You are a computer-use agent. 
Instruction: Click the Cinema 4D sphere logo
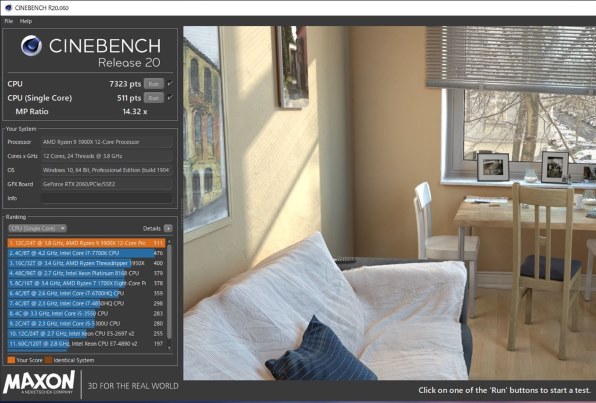click(x=32, y=46)
